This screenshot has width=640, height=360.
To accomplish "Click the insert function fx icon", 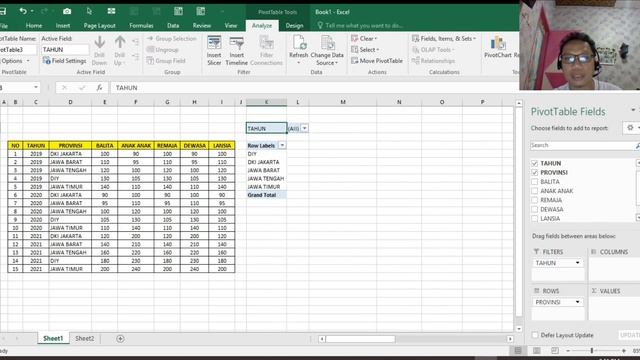I will (99, 88).
